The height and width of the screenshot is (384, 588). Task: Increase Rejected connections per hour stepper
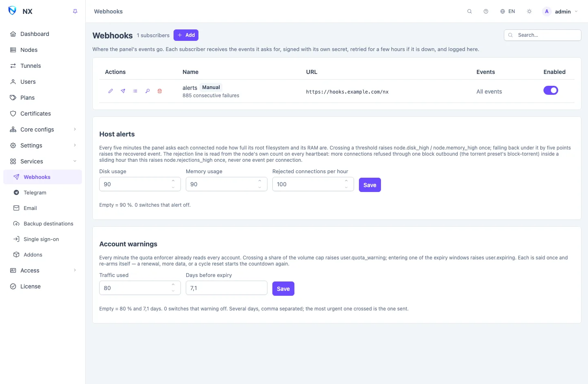[x=346, y=181]
